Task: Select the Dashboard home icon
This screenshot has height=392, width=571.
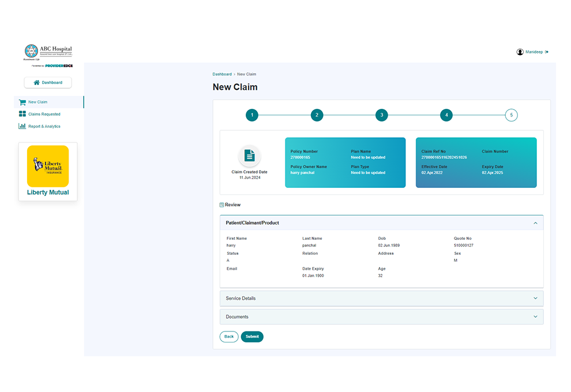Action: click(x=36, y=82)
